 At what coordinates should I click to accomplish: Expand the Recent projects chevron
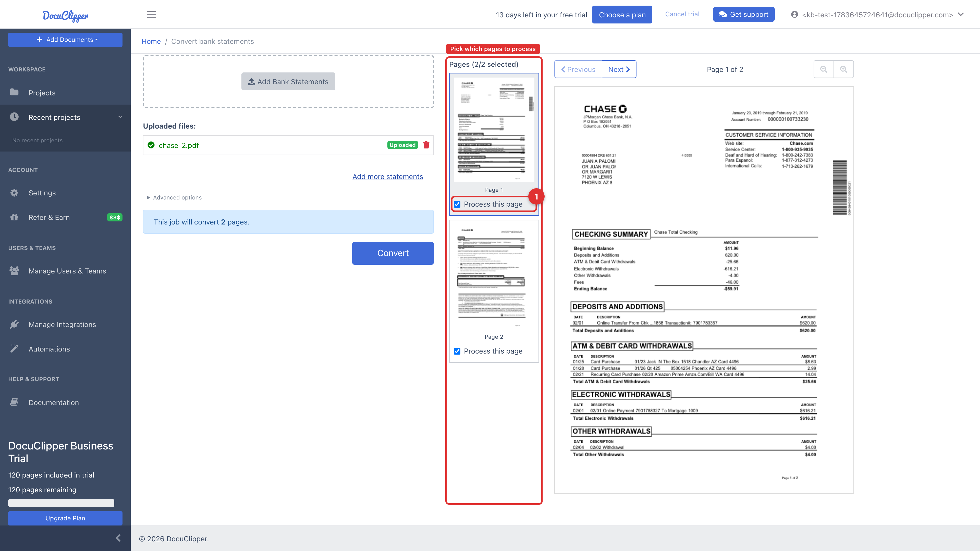point(120,117)
